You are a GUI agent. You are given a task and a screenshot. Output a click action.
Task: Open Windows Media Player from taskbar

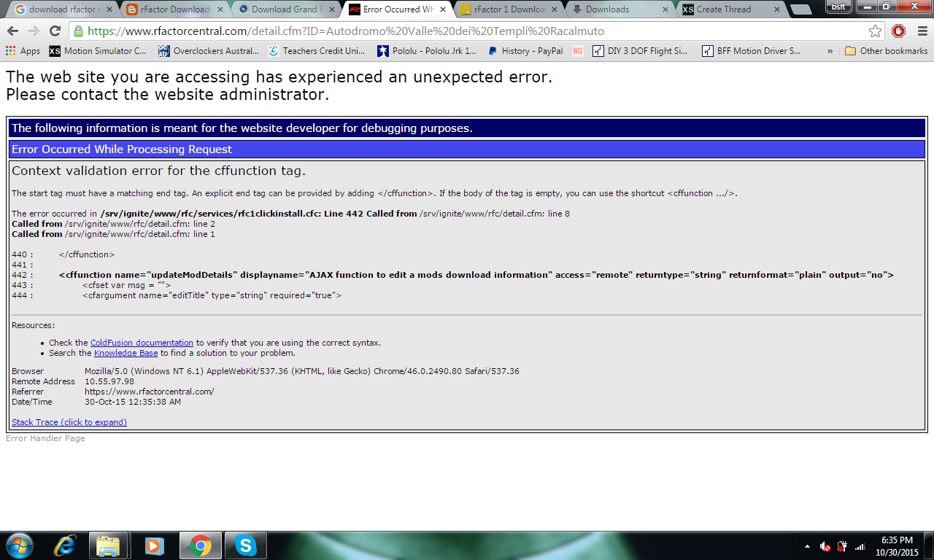[154, 545]
